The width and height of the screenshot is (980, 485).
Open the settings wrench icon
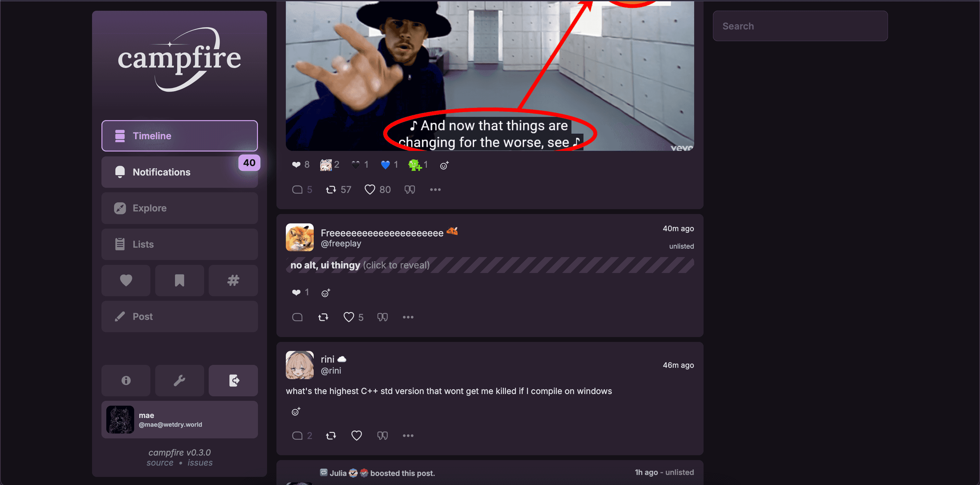click(180, 380)
